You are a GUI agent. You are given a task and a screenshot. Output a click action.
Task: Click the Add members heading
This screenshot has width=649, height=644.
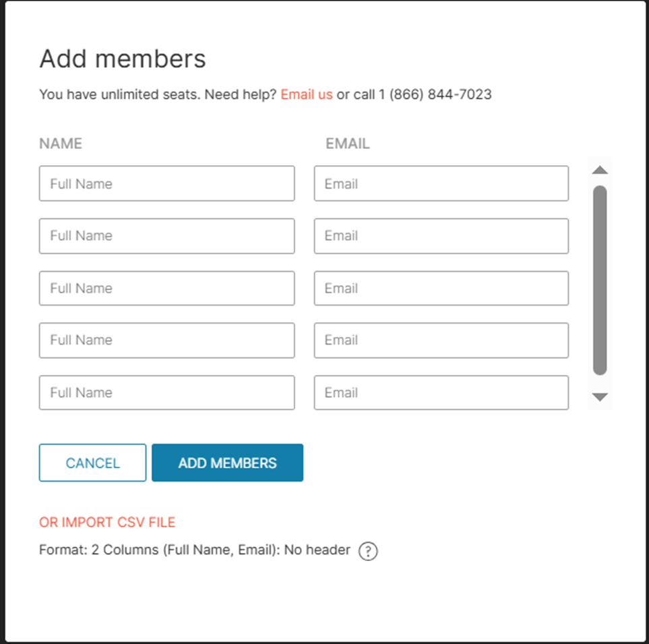pyautogui.click(x=123, y=59)
